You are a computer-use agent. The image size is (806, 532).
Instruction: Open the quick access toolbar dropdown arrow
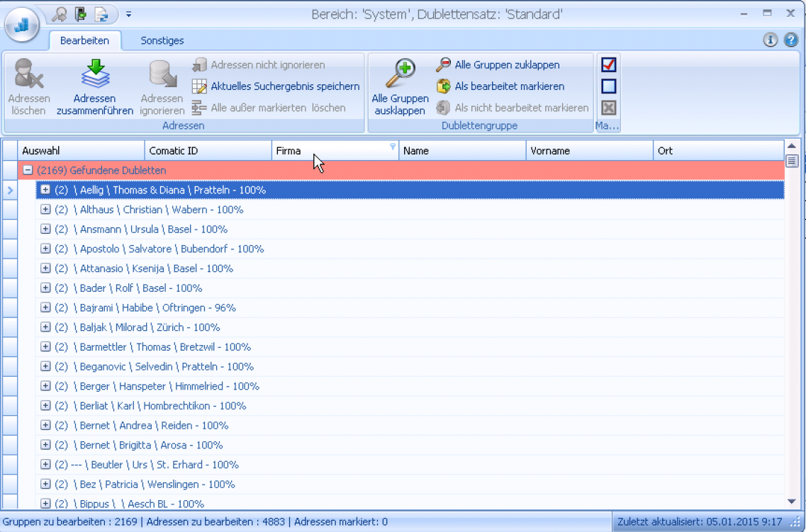point(128,14)
